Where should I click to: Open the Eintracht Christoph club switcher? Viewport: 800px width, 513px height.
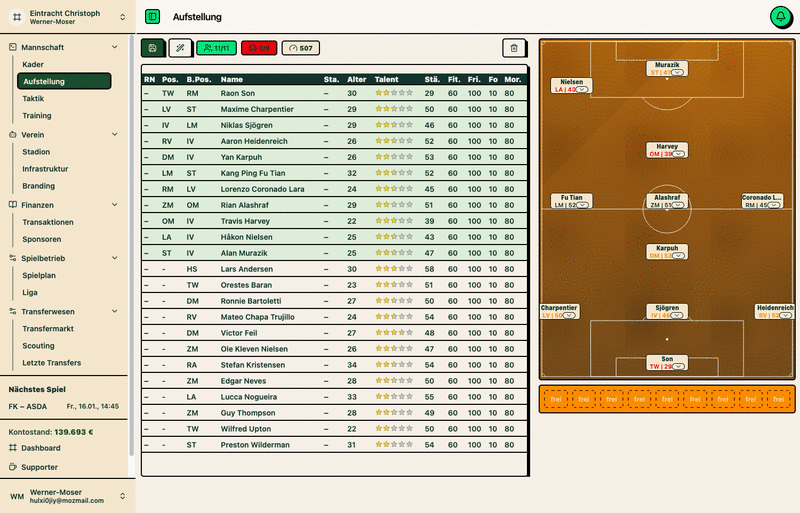coord(67,17)
